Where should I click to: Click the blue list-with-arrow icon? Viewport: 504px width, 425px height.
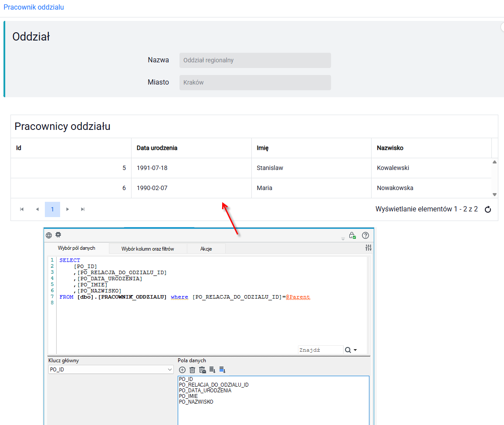click(223, 370)
